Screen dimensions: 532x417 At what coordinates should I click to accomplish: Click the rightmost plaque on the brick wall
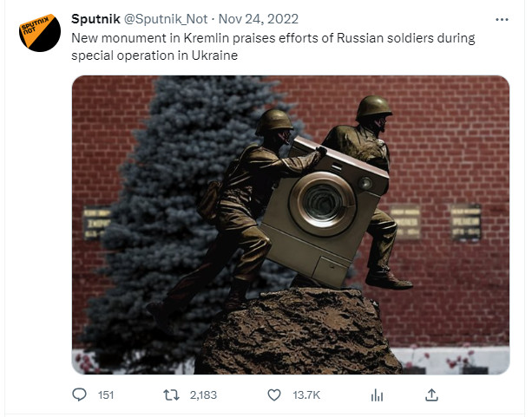466,222
